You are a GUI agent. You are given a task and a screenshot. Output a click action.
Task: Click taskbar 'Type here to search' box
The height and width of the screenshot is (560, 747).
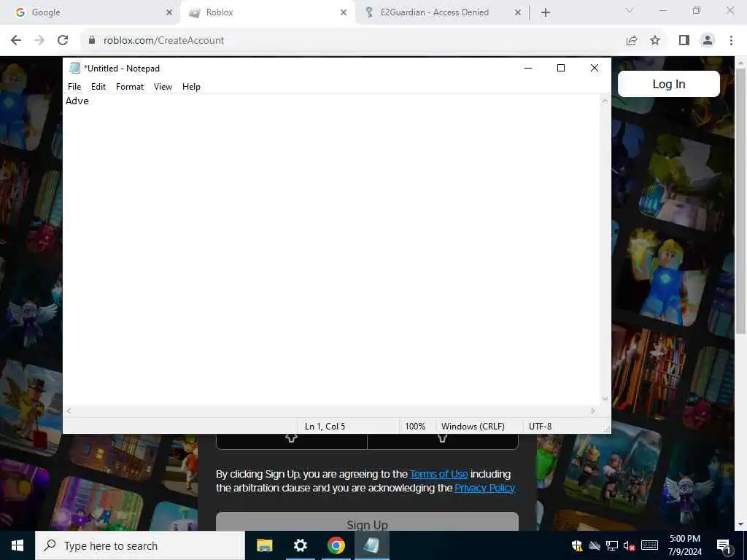(x=140, y=545)
